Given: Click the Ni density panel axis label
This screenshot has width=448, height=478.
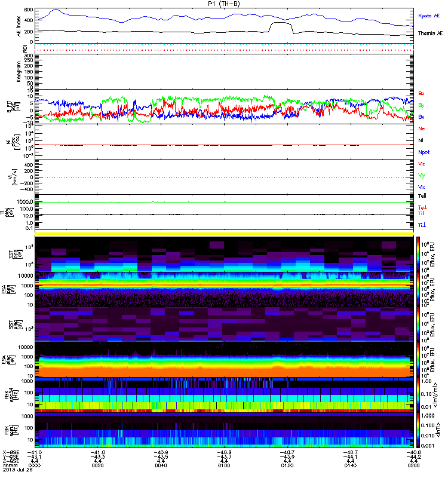Looking at the screenshot, I should click(x=14, y=142).
